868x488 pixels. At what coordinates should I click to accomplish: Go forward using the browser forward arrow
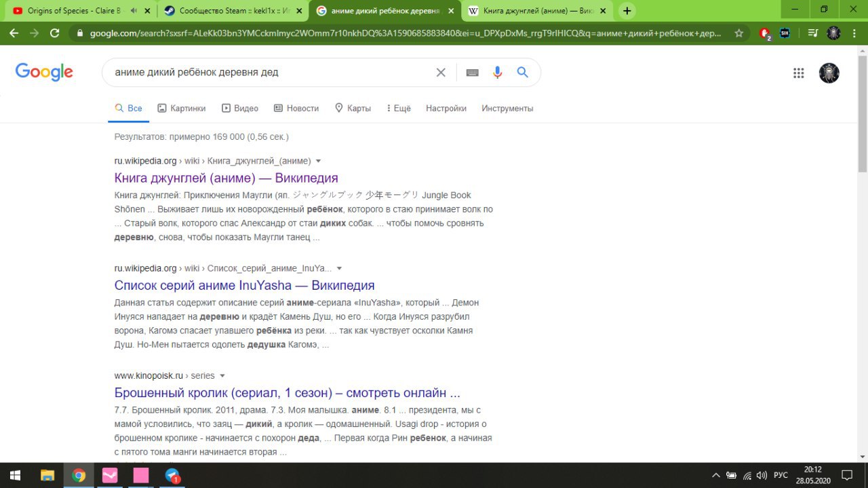(x=34, y=33)
